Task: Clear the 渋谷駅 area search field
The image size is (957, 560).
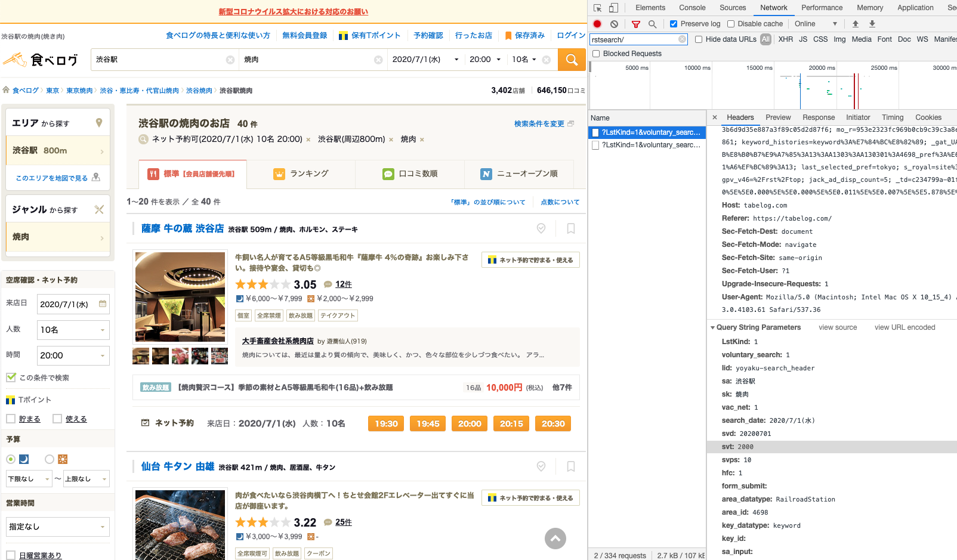Action: (x=230, y=60)
